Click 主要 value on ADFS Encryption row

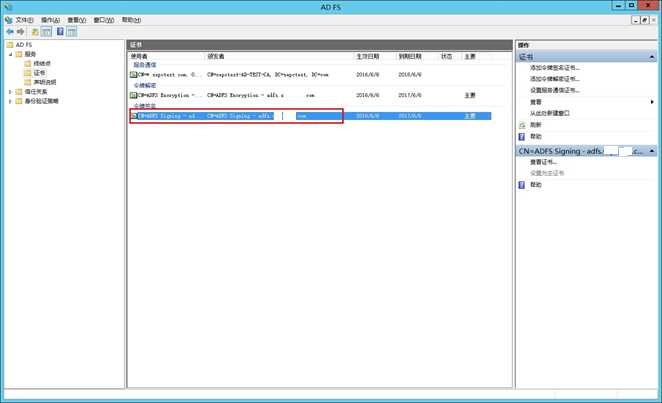(x=469, y=95)
